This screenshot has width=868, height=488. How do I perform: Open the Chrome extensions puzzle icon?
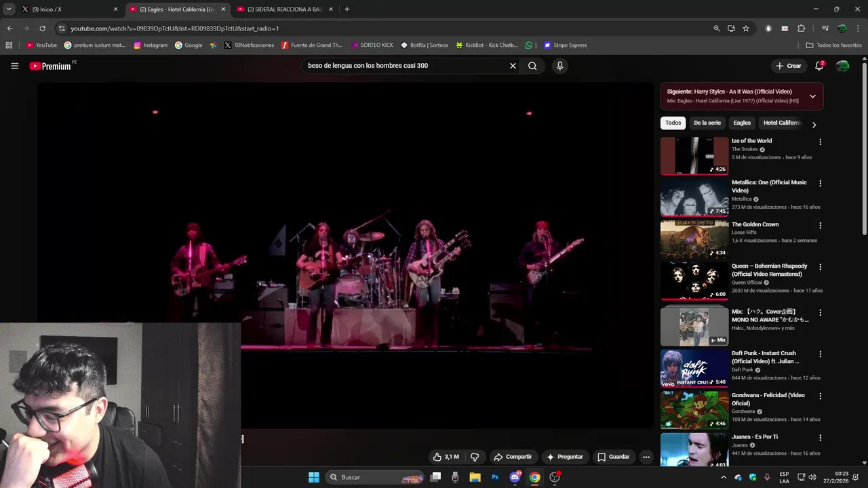tap(801, 28)
